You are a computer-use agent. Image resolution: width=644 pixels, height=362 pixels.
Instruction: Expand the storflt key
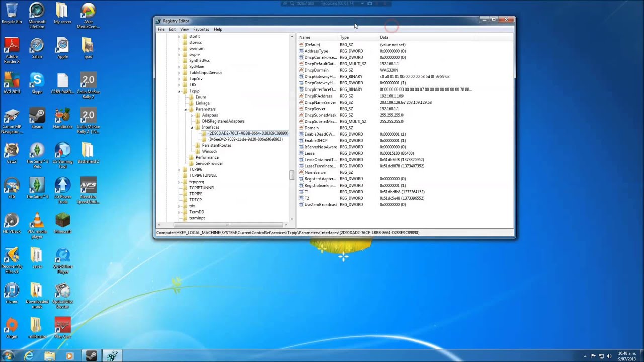click(x=179, y=36)
